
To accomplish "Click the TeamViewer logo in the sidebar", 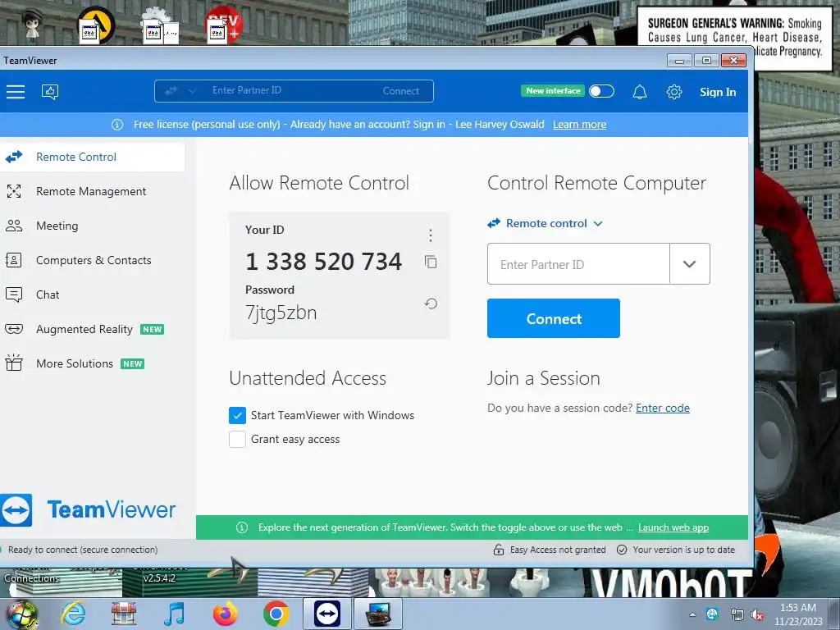I will coord(89,510).
